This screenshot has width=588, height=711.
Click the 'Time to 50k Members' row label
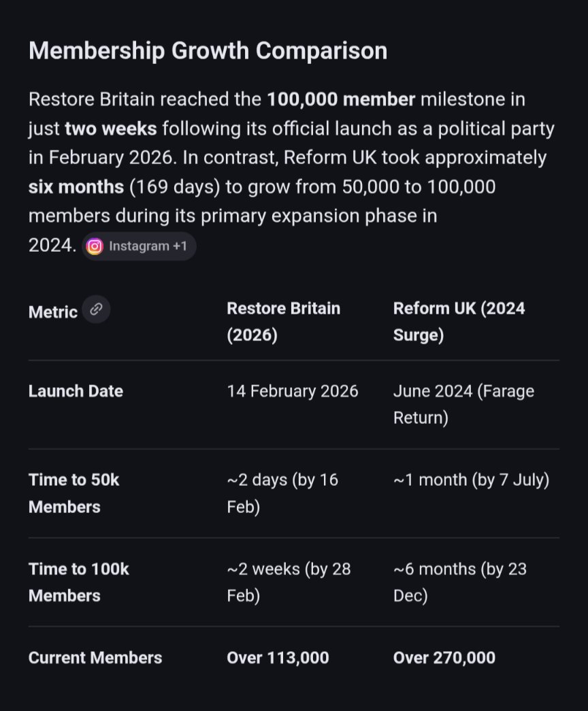pos(73,493)
